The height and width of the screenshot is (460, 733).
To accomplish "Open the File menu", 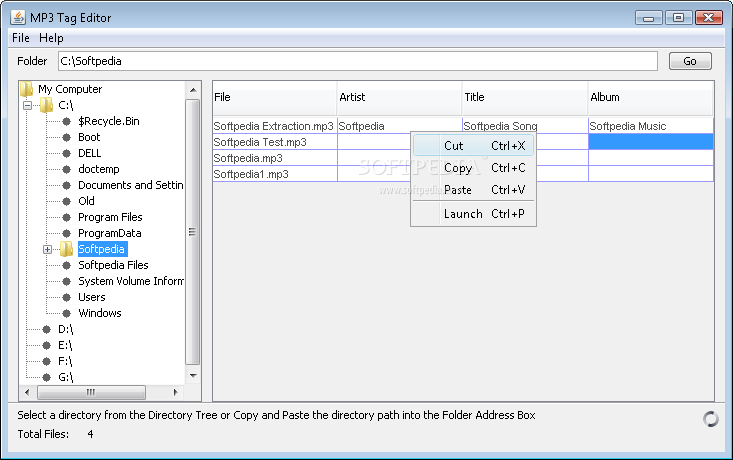I will (x=21, y=38).
